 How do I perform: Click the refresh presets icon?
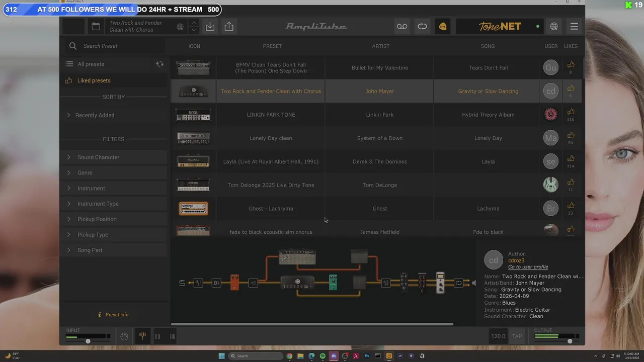pyautogui.click(x=159, y=64)
